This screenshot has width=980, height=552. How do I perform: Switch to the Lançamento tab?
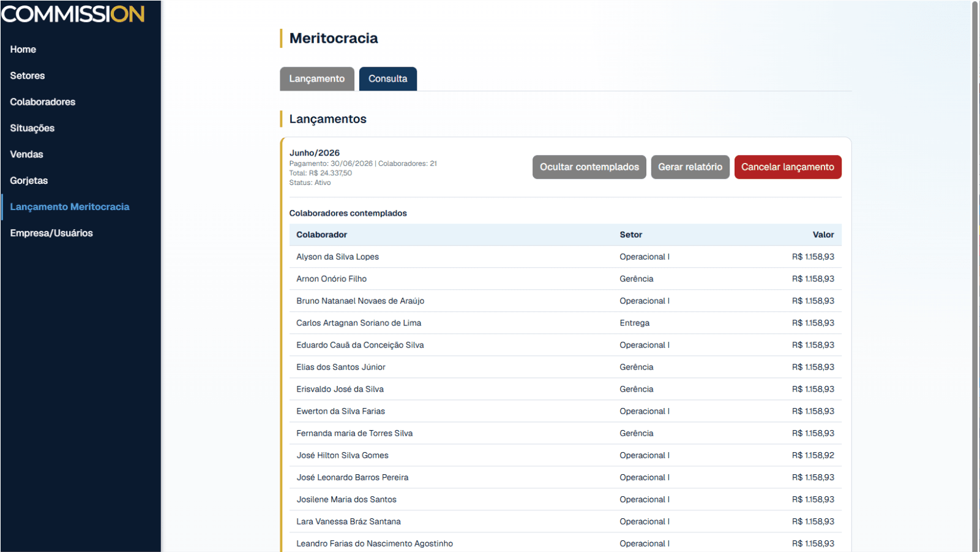pyautogui.click(x=317, y=79)
